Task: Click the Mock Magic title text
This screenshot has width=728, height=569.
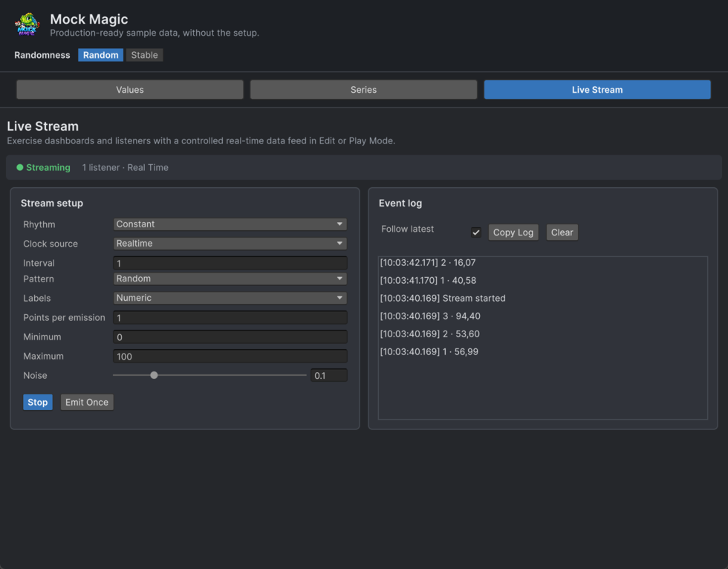Action: pyautogui.click(x=89, y=19)
